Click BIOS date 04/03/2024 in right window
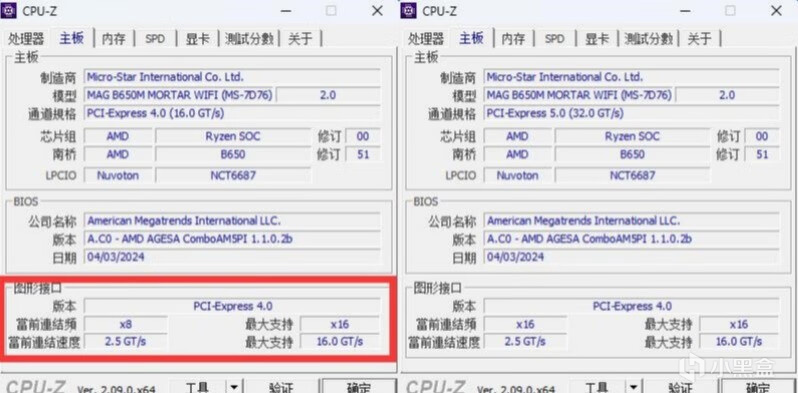Screen dimensions: 798x393 coord(631,257)
